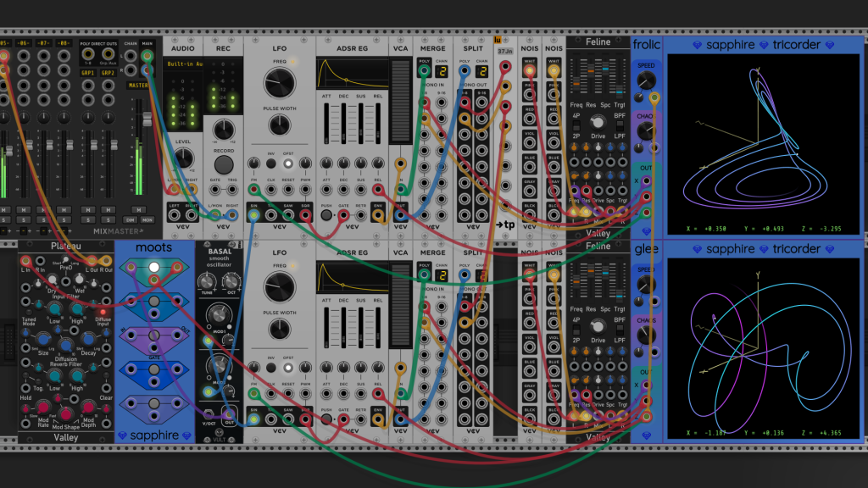The width and height of the screenshot is (868, 488).
Task: Click the envelope display on the upper ADSR EG
Action: (x=352, y=74)
